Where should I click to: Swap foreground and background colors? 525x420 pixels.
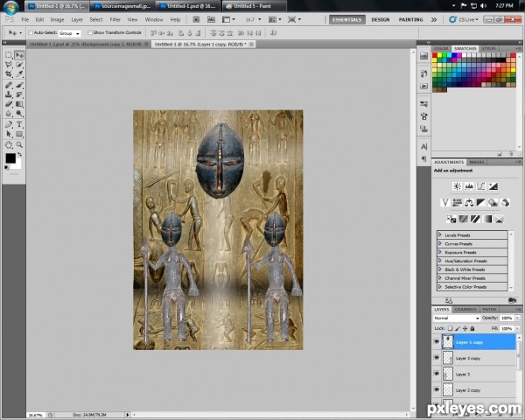[20, 154]
